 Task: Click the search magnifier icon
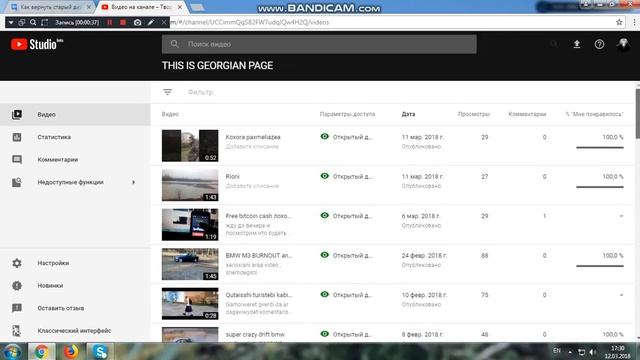(x=174, y=44)
